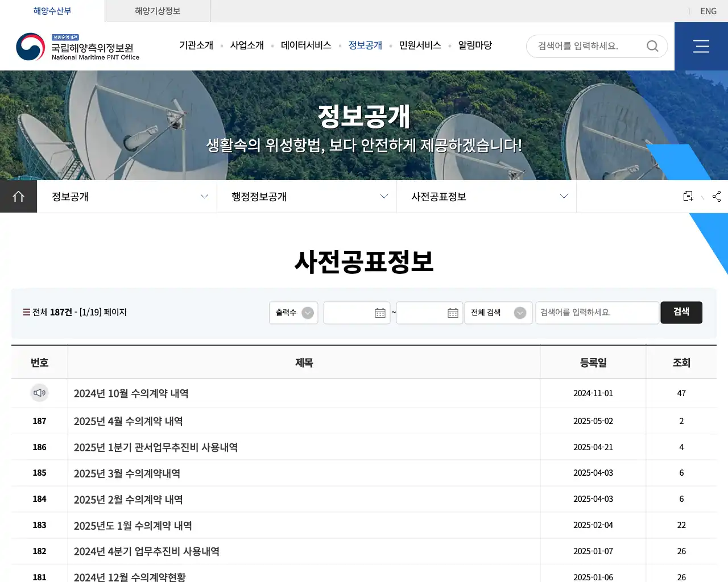Open post 2025년 3월 수의계약내역
The width and height of the screenshot is (728, 582).
127,473
